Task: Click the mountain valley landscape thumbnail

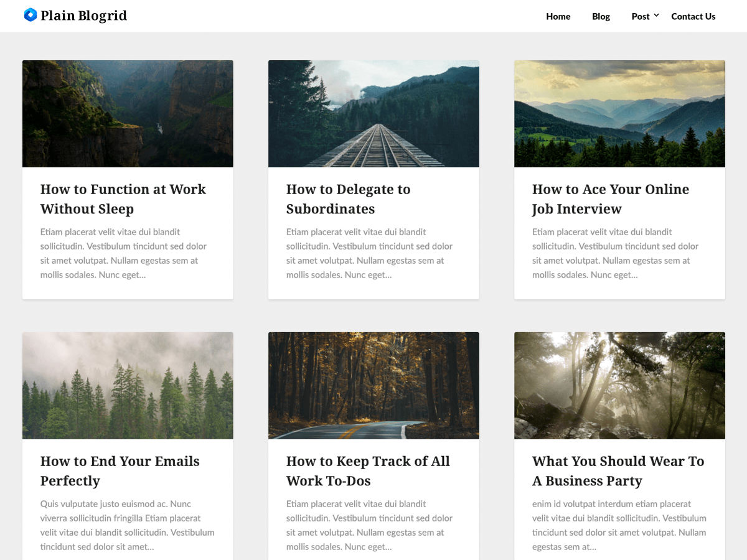Action: coord(619,113)
